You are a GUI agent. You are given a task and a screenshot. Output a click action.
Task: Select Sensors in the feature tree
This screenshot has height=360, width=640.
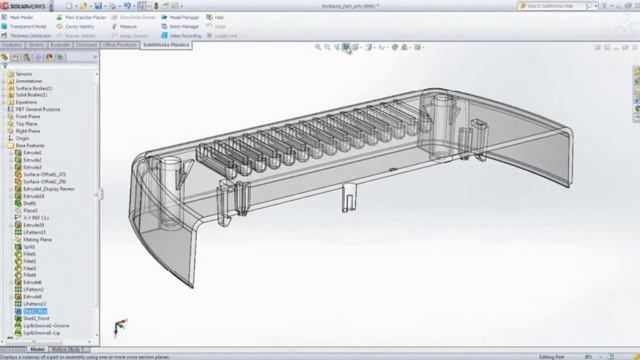pyautogui.click(x=24, y=74)
